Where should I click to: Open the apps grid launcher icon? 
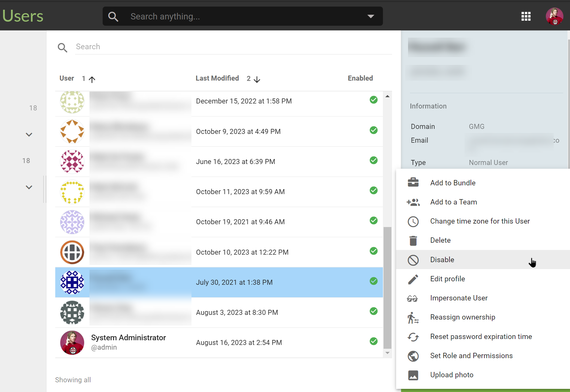526,16
